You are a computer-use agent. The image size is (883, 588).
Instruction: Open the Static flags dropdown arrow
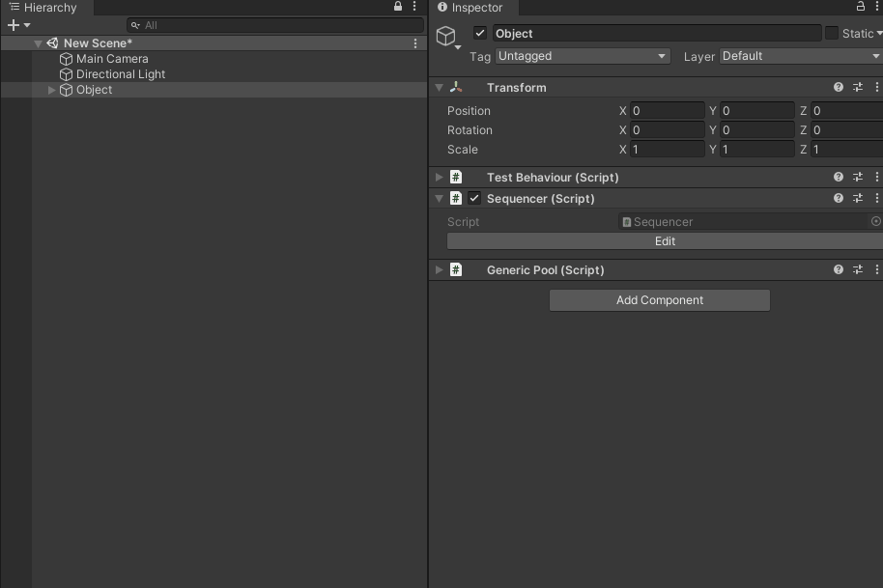point(879,33)
